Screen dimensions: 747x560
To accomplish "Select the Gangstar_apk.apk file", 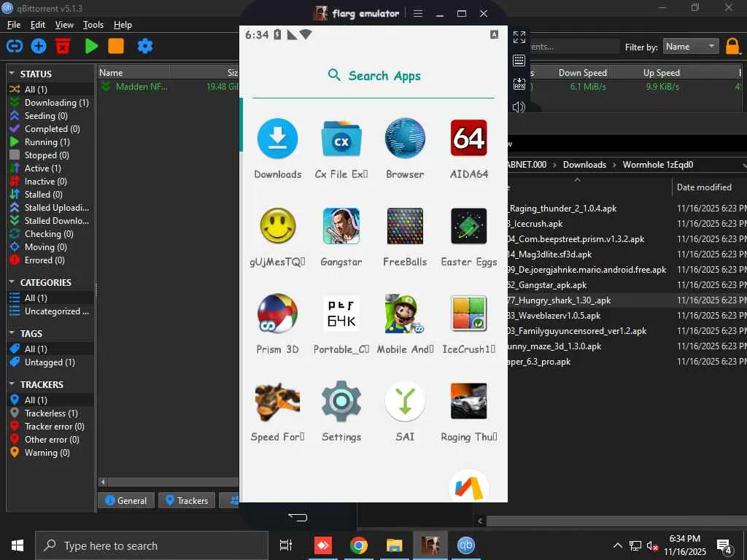I will (x=547, y=285).
